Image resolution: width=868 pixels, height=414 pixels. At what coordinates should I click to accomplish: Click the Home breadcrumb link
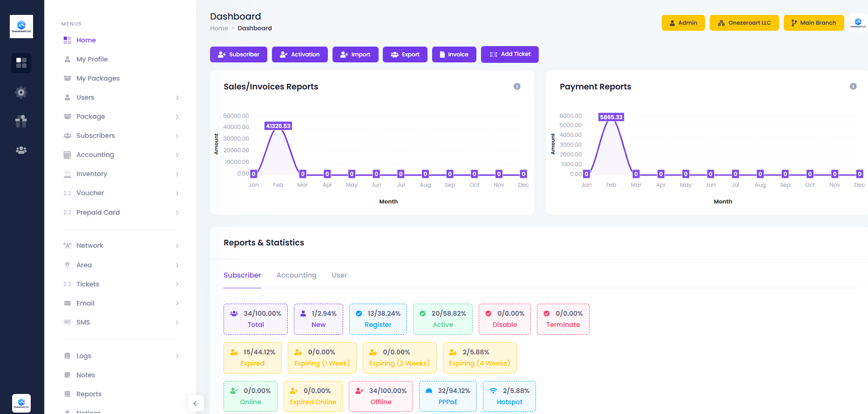click(219, 28)
